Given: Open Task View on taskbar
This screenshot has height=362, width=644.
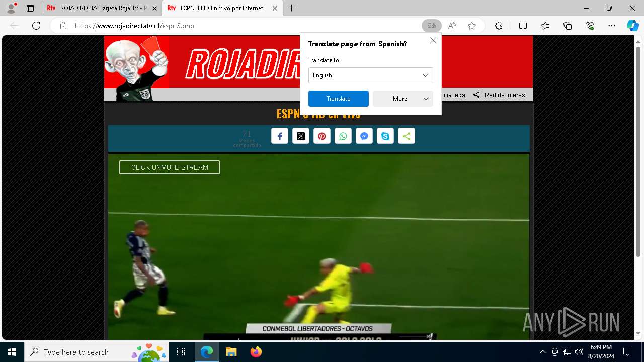Looking at the screenshot, I should [x=181, y=352].
